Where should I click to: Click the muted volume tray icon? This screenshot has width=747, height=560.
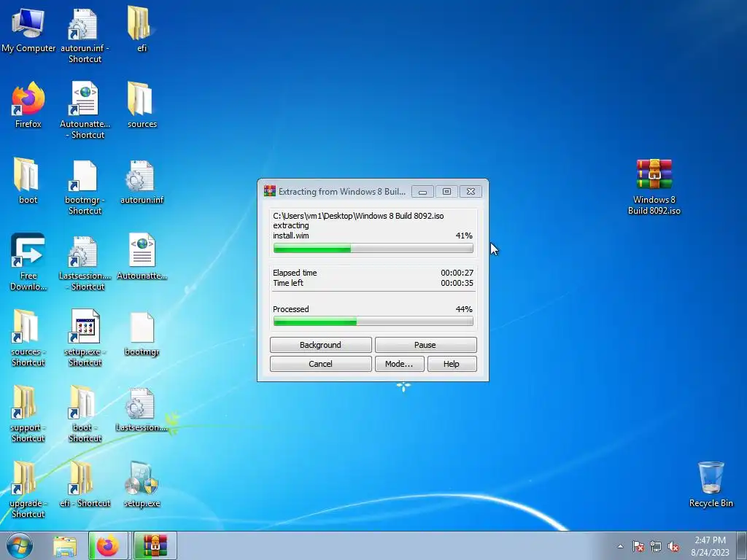[673, 546]
